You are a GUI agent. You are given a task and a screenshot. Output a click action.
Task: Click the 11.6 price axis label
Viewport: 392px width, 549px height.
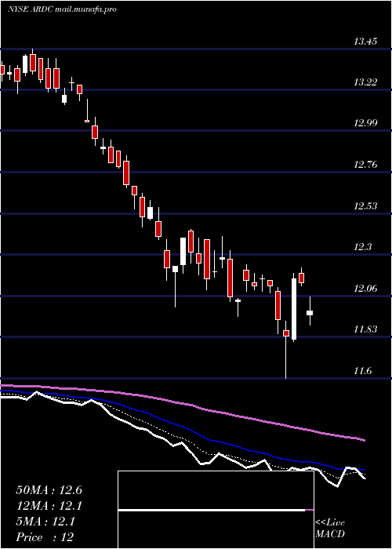pyautogui.click(x=362, y=371)
